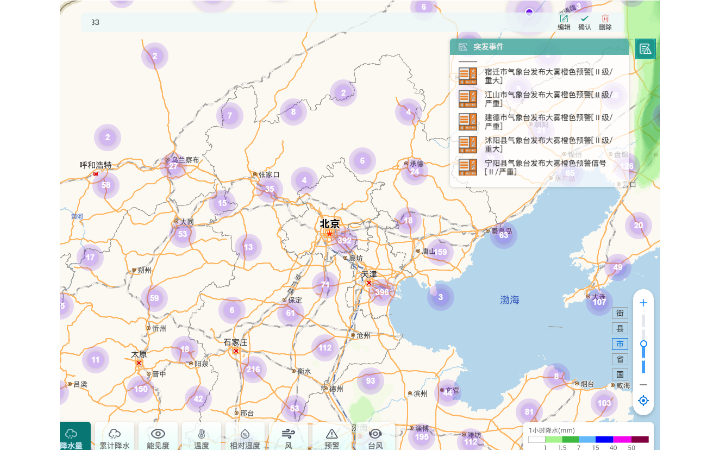720x450 pixels.
Task: Click the 编辑 edit icon
Action: pyautogui.click(x=564, y=22)
